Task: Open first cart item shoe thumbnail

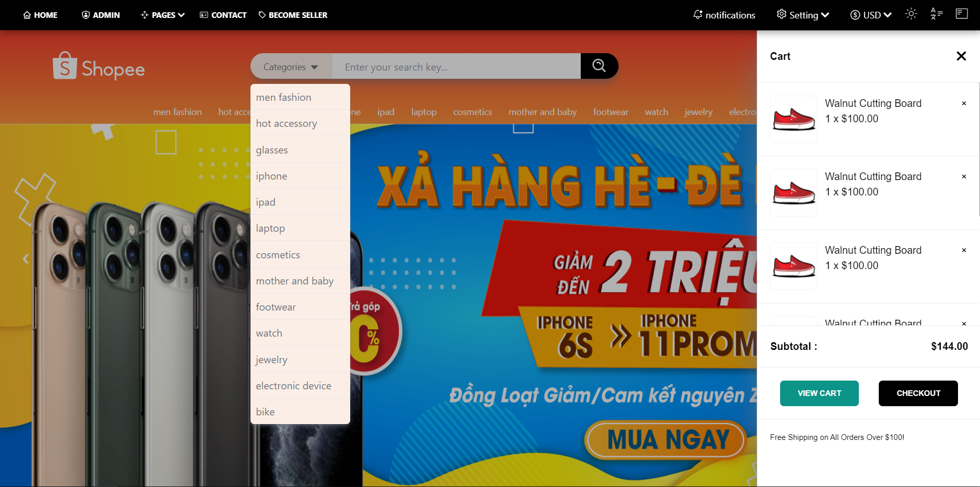Action: [793, 119]
